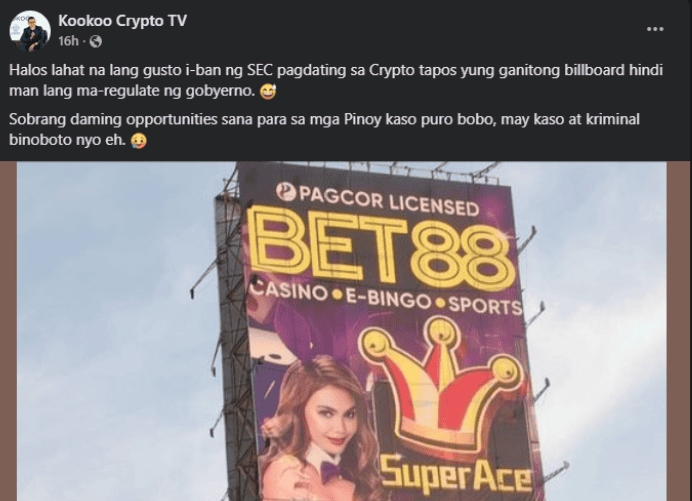692x501 pixels.
Task: Click the crying emoji after 'nyo eh.'
Action: click(x=139, y=140)
